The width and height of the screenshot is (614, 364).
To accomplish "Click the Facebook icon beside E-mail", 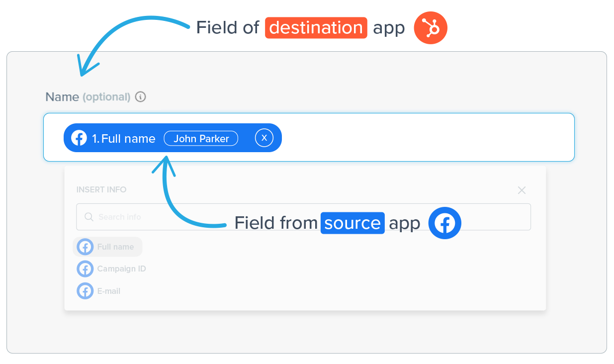I will [x=85, y=291].
